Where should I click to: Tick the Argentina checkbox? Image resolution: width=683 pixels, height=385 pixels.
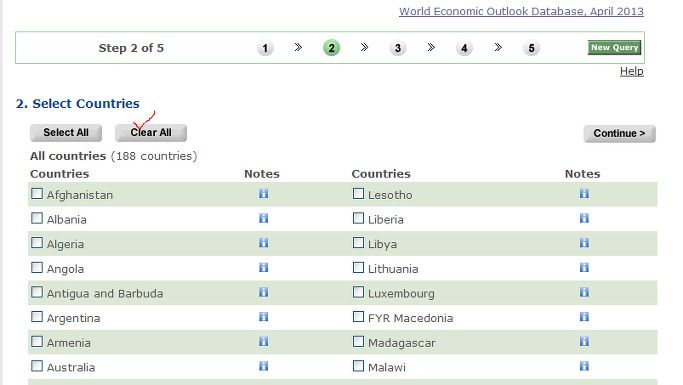point(37,317)
